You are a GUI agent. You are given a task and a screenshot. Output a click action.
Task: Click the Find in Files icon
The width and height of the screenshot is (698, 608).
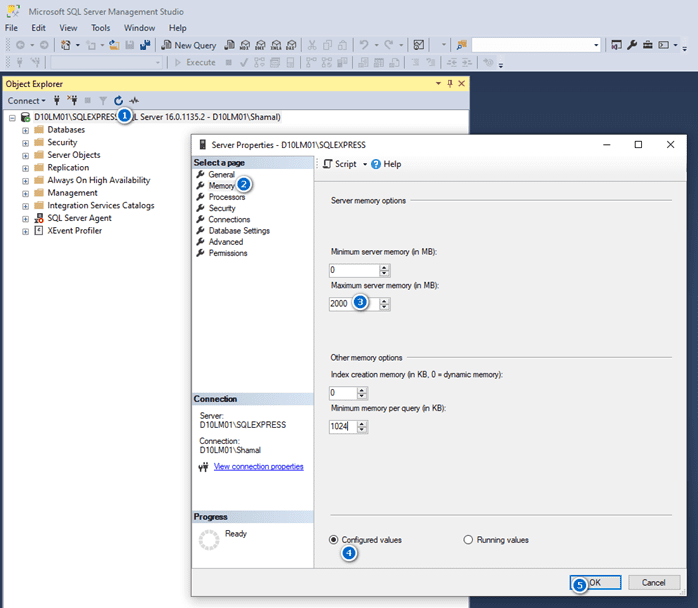point(462,45)
